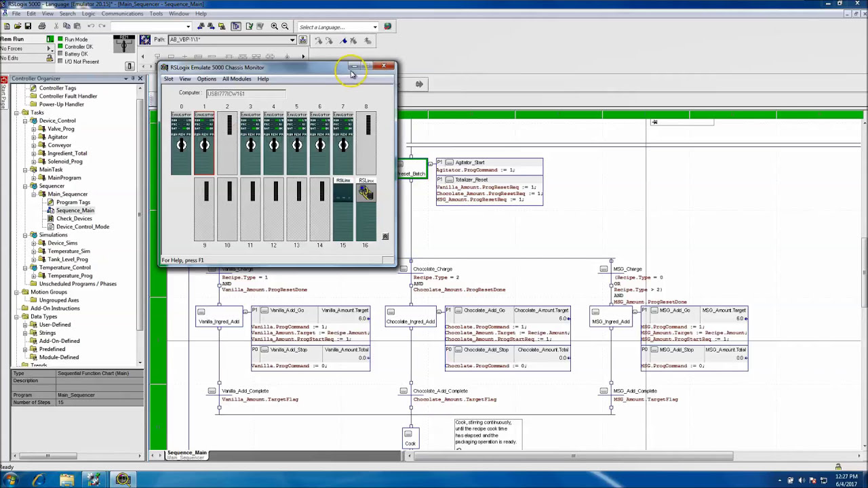Expand the User-Defined data types node
This screenshot has height=488, width=868.
(25, 325)
